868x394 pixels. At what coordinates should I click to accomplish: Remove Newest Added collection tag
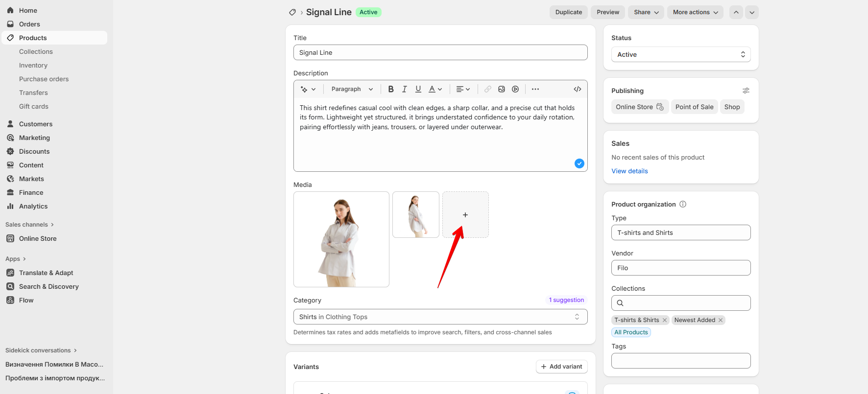coord(721,320)
